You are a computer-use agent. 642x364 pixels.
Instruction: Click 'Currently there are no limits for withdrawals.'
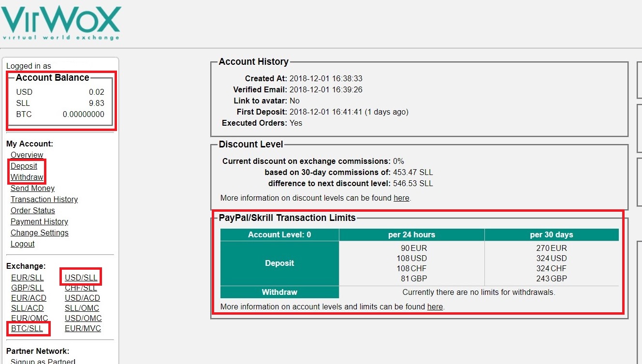(x=479, y=292)
